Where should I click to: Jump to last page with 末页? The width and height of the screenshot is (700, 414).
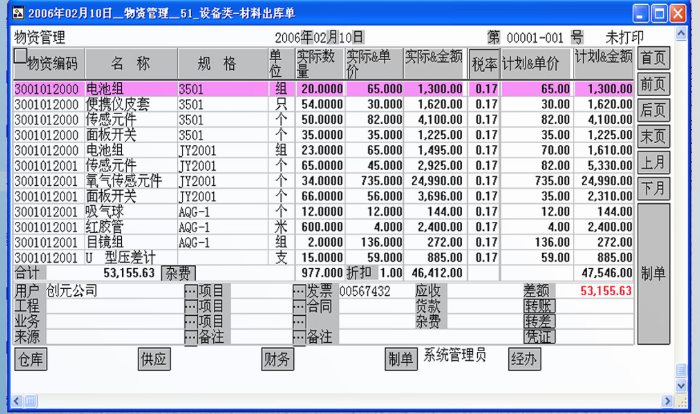click(x=653, y=136)
